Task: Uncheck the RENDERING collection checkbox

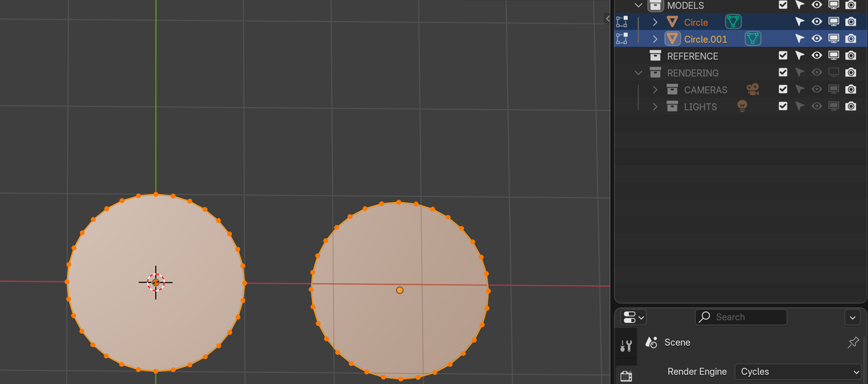Action: click(x=783, y=72)
